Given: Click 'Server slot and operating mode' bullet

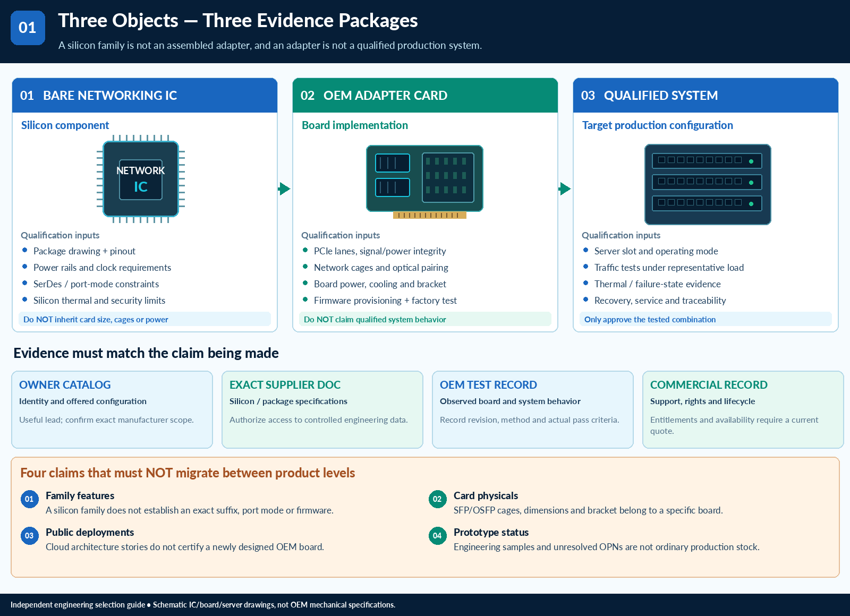Looking at the screenshot, I should click(656, 251).
